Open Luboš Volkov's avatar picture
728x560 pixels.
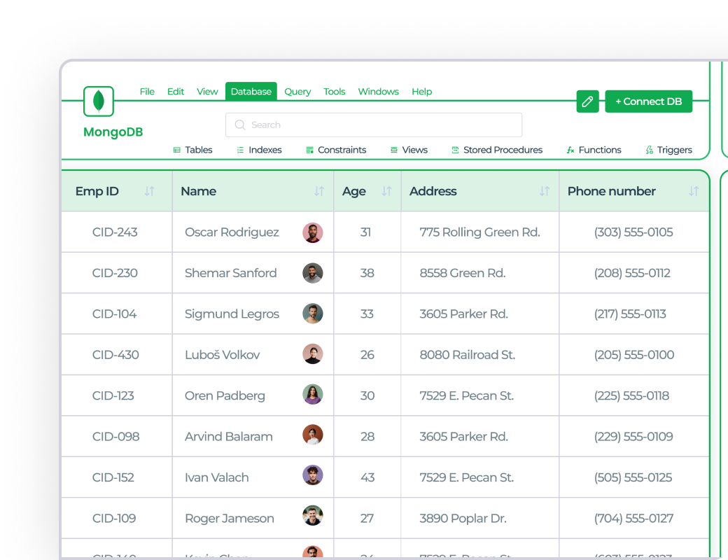pos(312,354)
